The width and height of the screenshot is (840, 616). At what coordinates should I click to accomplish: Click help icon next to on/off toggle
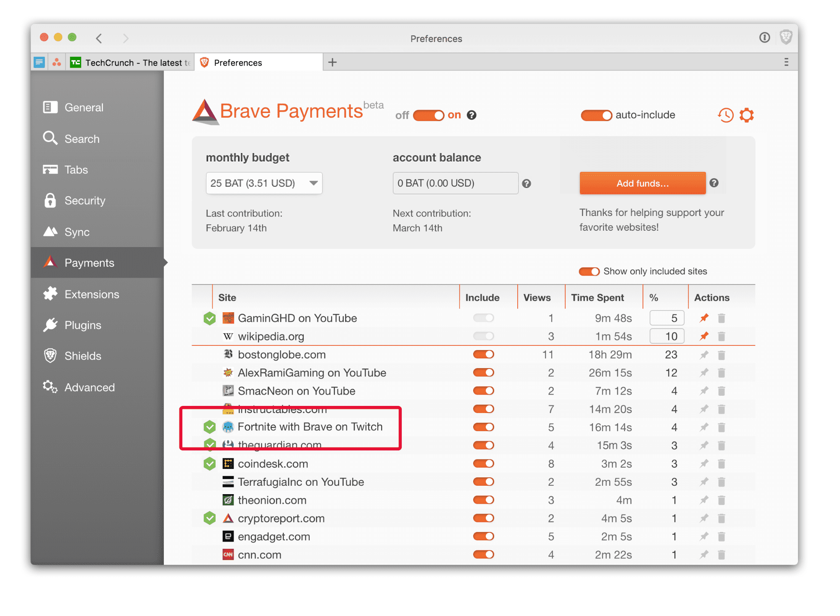(472, 115)
